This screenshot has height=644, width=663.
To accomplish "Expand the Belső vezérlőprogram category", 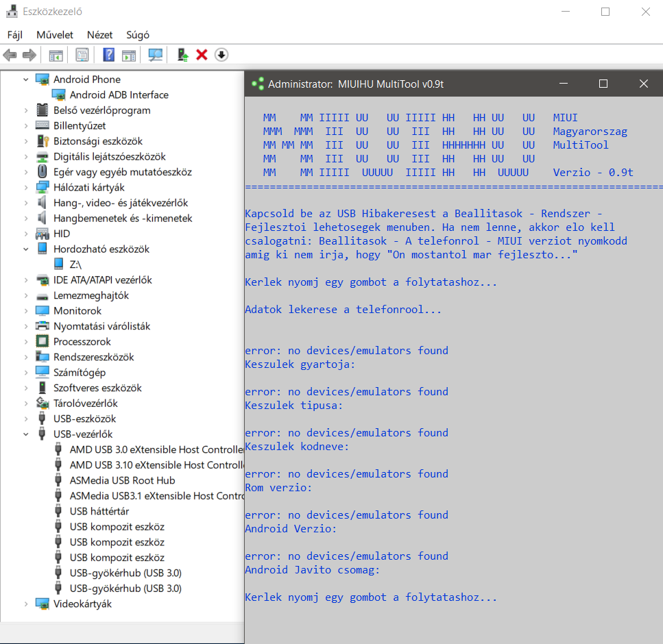I will tap(26, 110).
